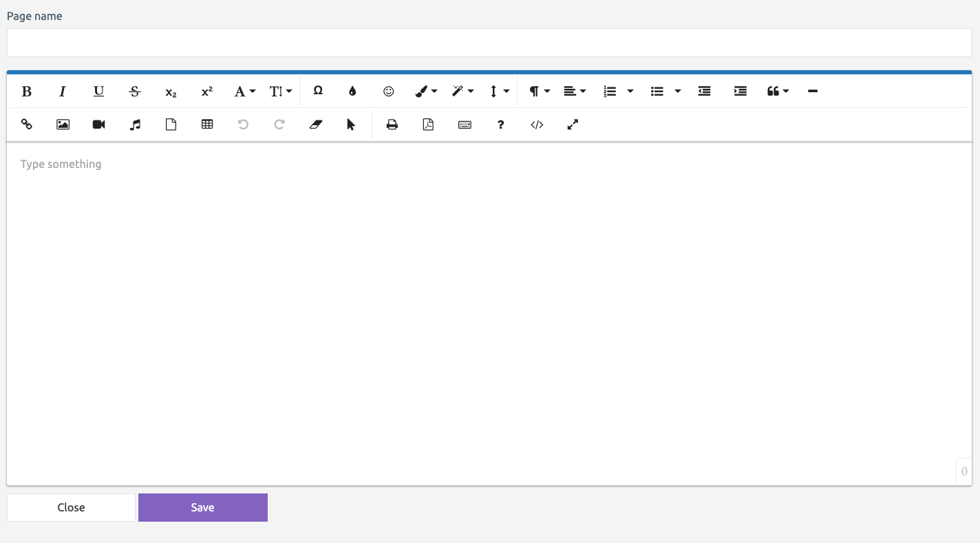Insert a table
This screenshot has width=980, height=543.
coord(207,125)
